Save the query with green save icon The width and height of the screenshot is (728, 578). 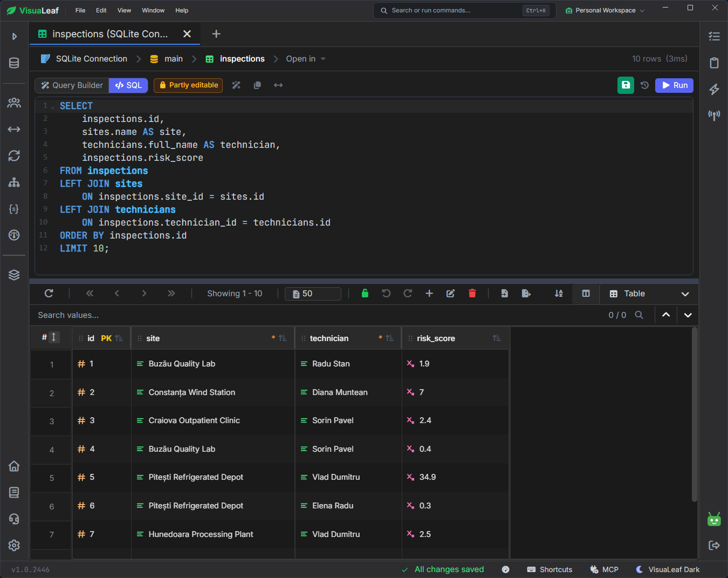626,85
